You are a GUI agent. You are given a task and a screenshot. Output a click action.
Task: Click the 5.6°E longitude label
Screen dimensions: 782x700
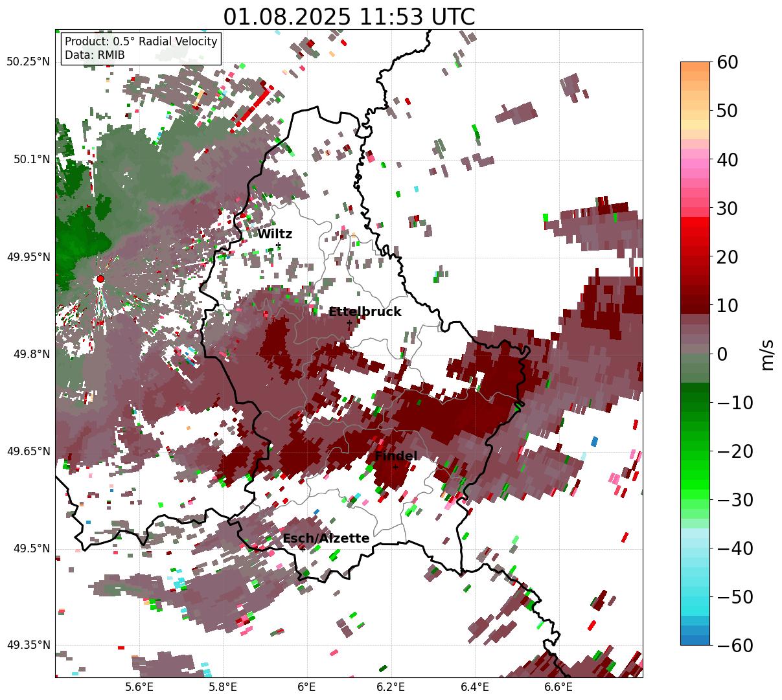click(x=139, y=687)
